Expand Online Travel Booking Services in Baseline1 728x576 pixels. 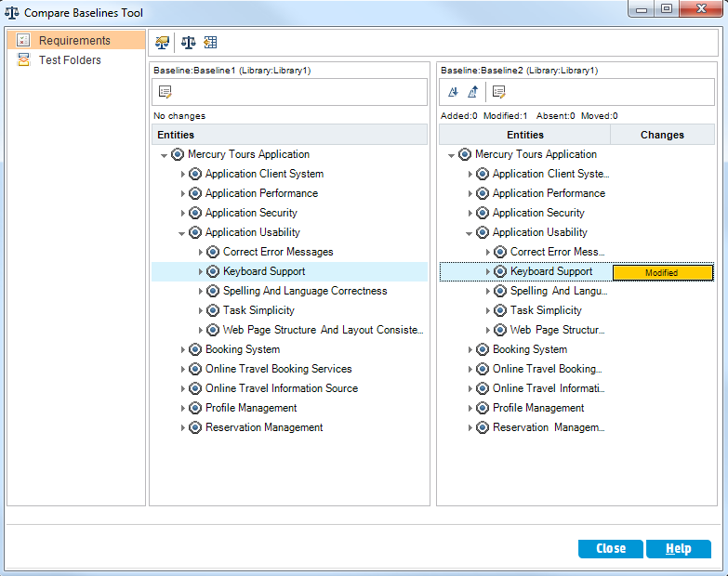[x=182, y=369]
